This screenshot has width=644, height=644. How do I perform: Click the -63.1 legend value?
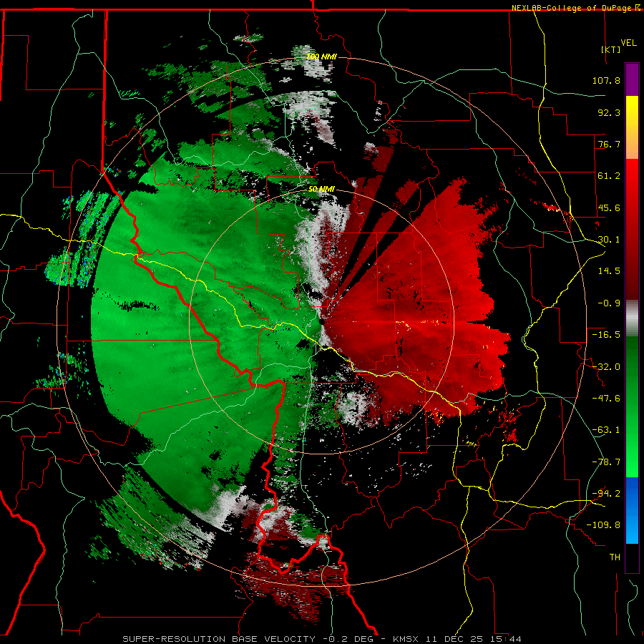pyautogui.click(x=606, y=430)
